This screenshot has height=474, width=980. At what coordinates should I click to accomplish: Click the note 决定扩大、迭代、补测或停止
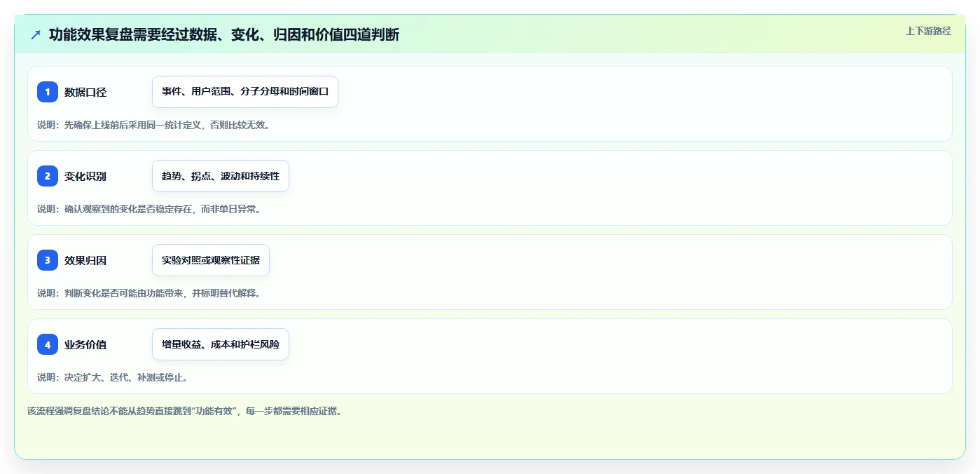point(126,377)
